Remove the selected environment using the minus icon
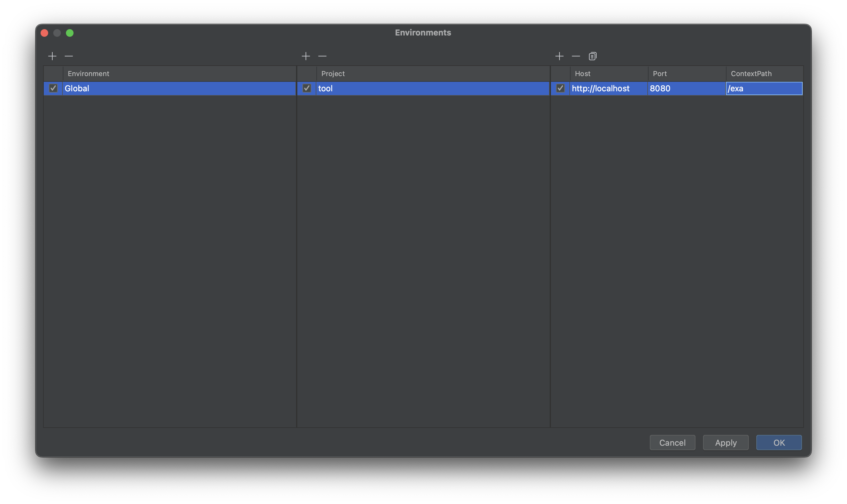The width and height of the screenshot is (847, 504). pos(69,56)
